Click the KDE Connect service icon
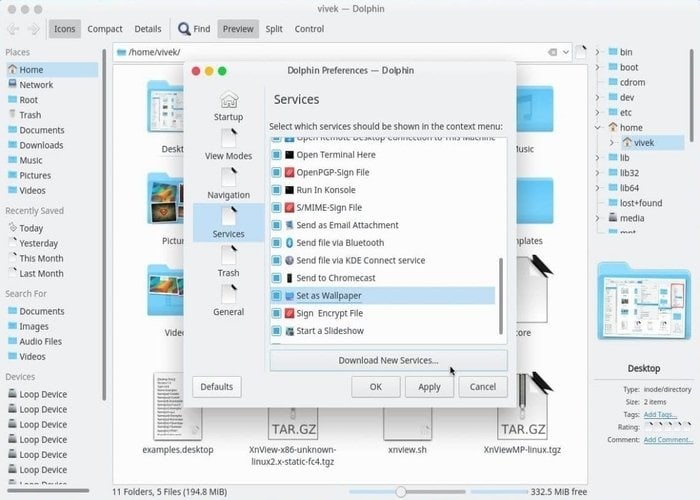Screen dimensions: 700x500 tap(289, 260)
